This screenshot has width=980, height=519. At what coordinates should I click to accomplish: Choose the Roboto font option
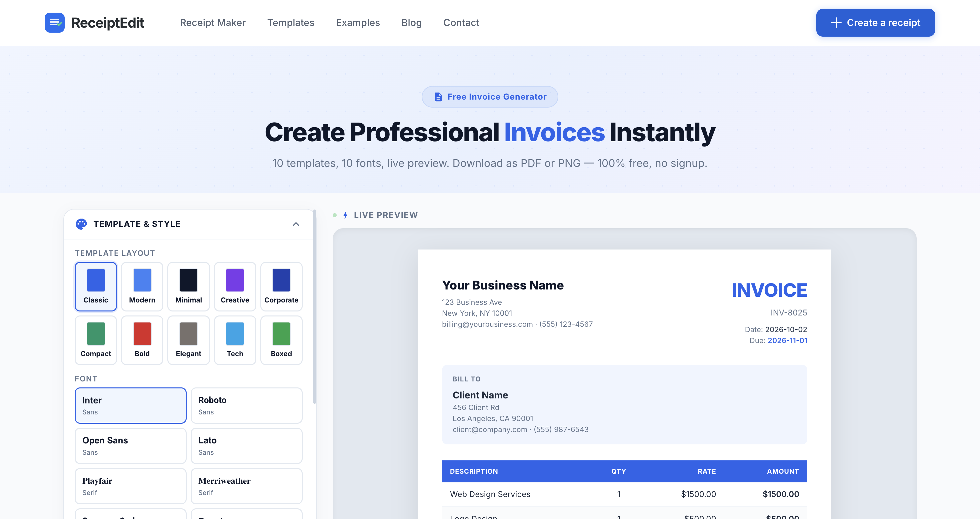coord(247,405)
